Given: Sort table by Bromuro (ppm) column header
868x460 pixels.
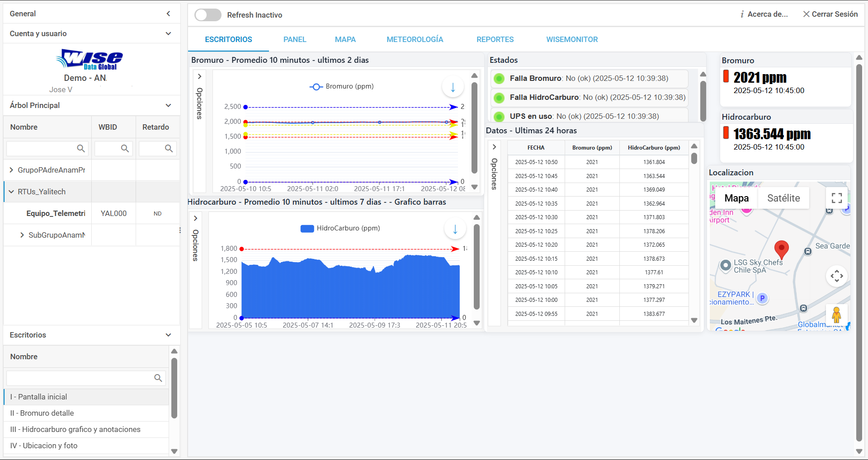Looking at the screenshot, I should coord(592,148).
